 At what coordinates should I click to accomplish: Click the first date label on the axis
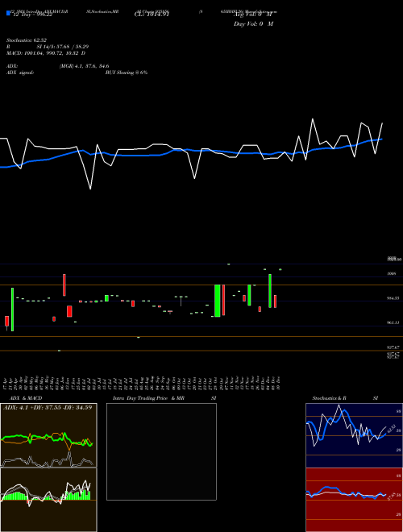[6, 383]
